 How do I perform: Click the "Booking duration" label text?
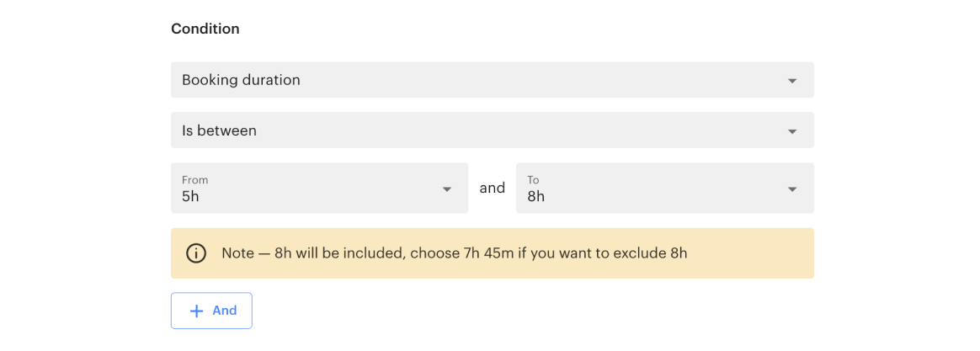pos(241,80)
